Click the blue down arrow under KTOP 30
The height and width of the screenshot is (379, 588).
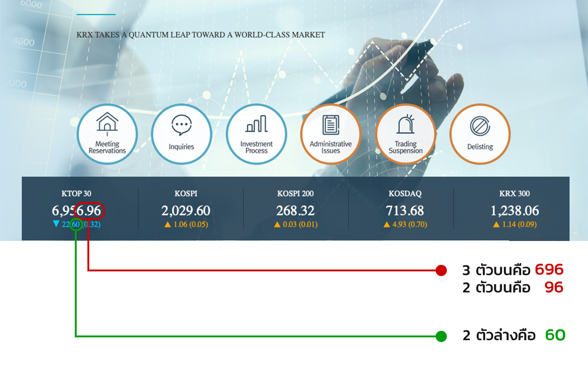click(x=56, y=225)
